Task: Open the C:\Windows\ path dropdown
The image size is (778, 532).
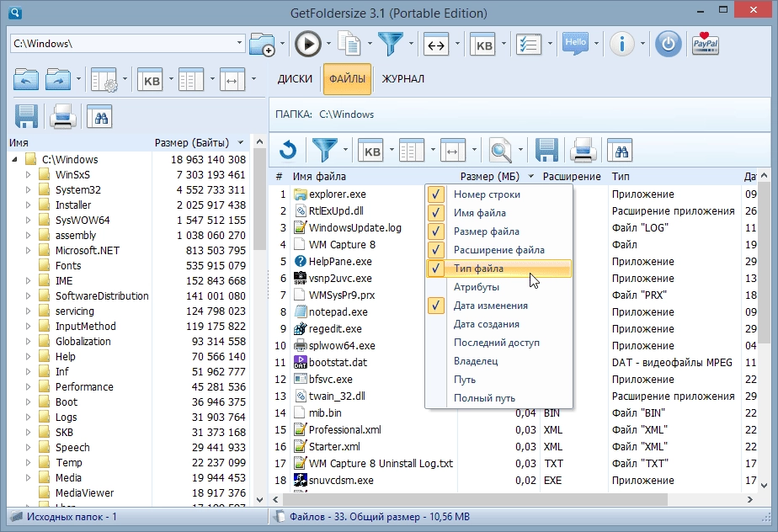Action: tap(239, 43)
